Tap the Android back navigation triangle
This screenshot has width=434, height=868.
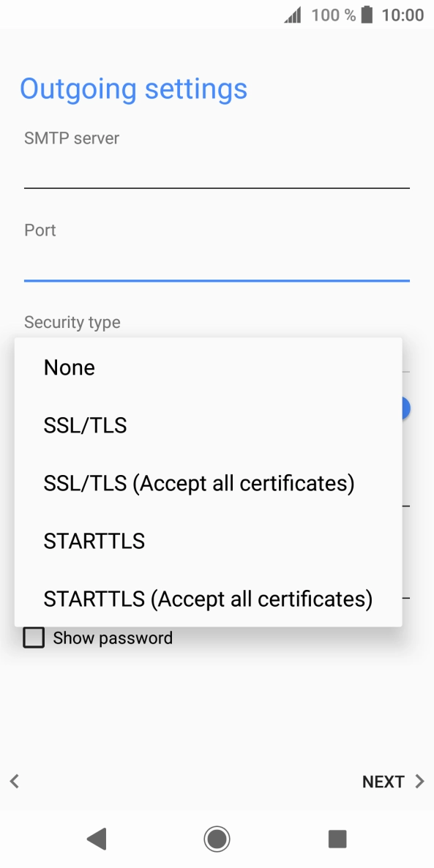coord(96,839)
